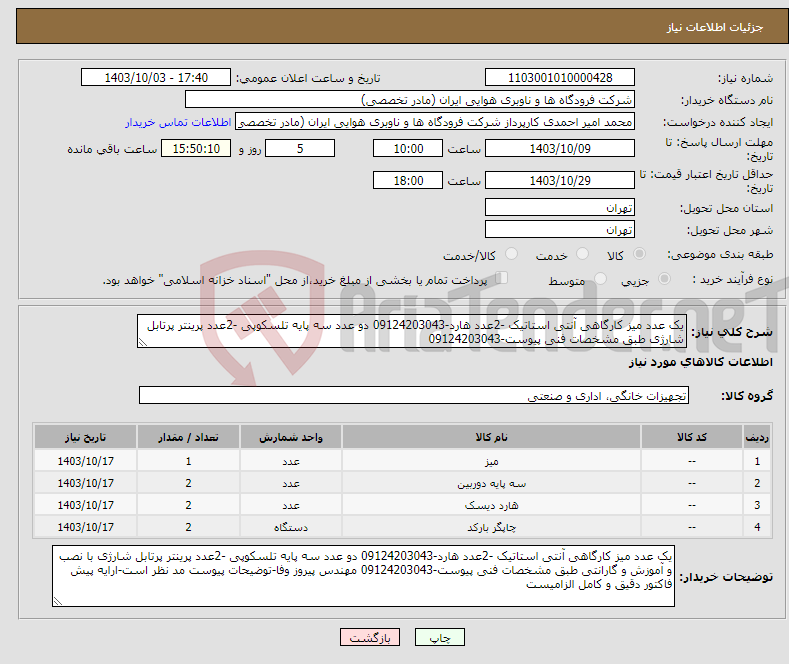The image size is (789, 664).
Task: Click the تاریخ نیاز column header
Action: 86,437
